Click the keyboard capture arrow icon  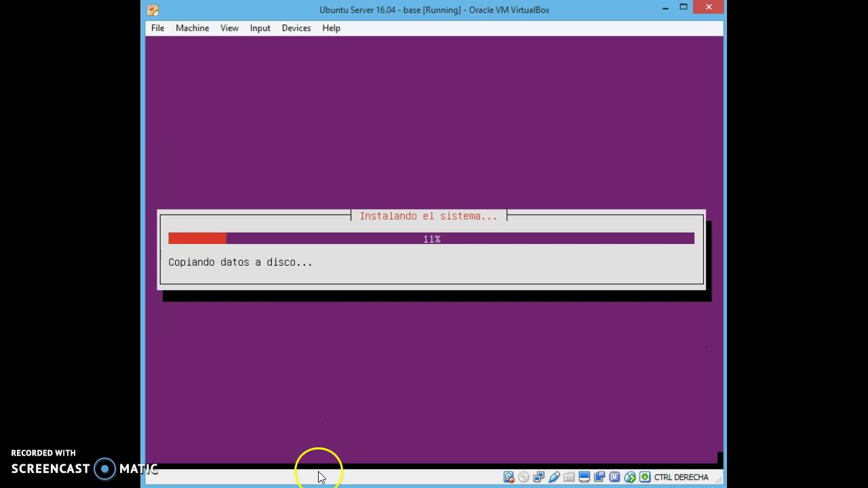pyautogui.click(x=645, y=477)
